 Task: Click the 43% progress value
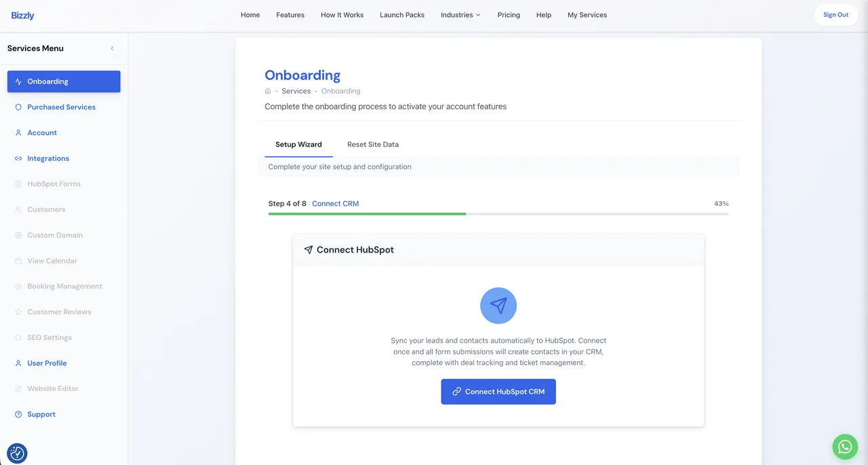pyautogui.click(x=722, y=204)
